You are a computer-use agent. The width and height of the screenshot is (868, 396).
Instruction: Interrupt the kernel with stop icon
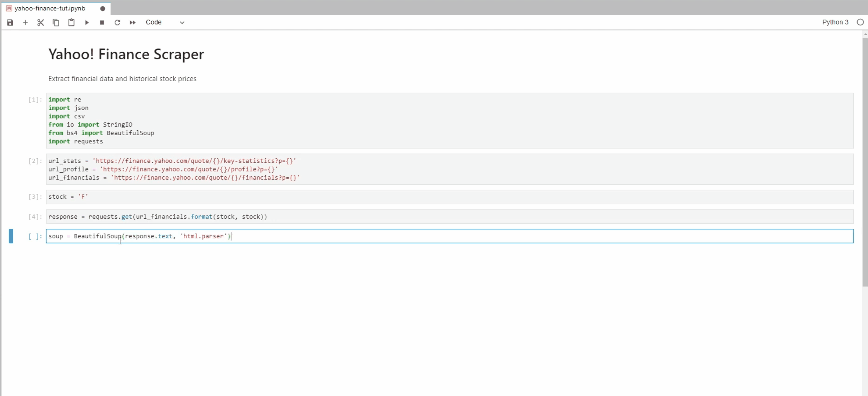[x=102, y=22]
